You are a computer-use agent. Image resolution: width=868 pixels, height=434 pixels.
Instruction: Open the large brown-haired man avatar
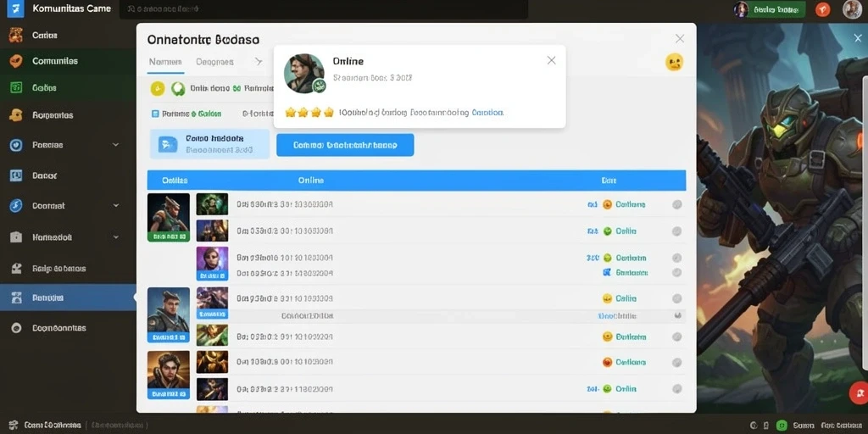169,375
